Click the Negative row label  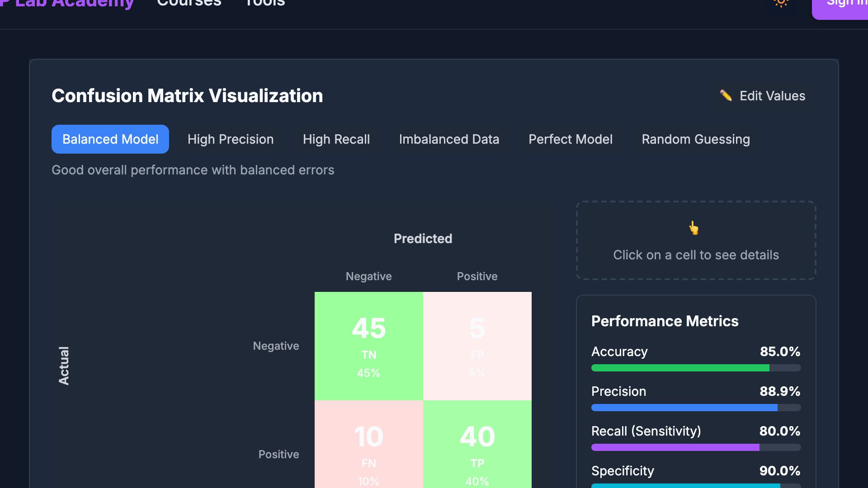tap(276, 346)
